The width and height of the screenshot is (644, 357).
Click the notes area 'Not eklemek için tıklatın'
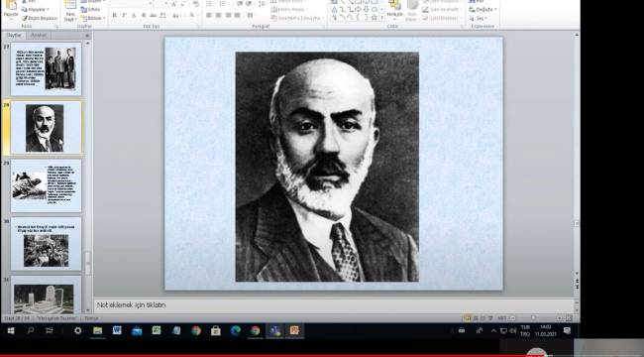pyautogui.click(x=132, y=305)
